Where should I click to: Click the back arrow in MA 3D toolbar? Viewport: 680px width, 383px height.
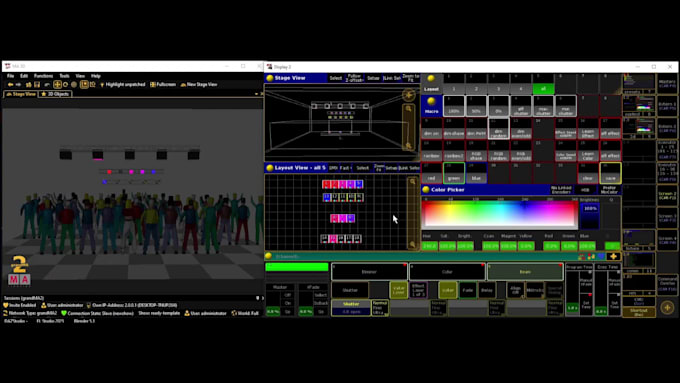(10, 85)
